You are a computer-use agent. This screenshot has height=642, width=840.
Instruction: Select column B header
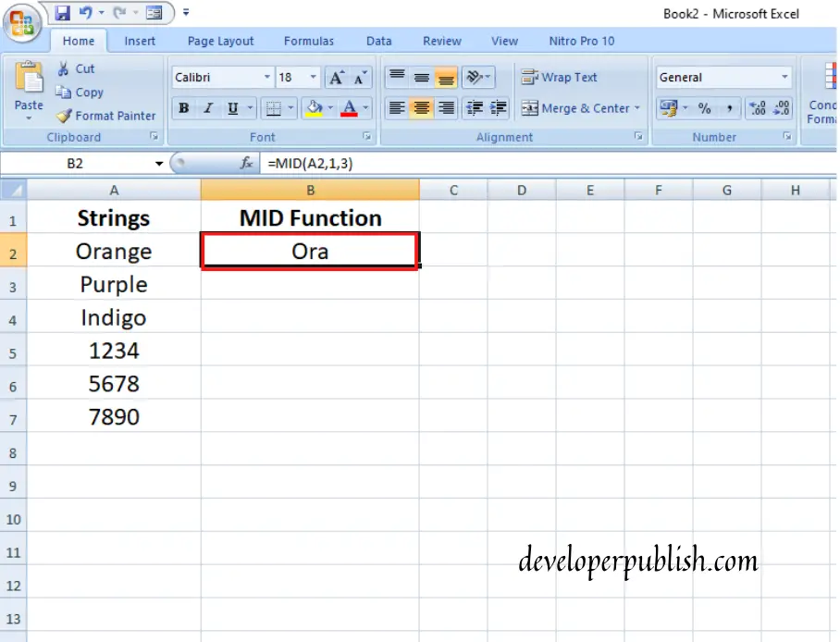pyautogui.click(x=310, y=190)
